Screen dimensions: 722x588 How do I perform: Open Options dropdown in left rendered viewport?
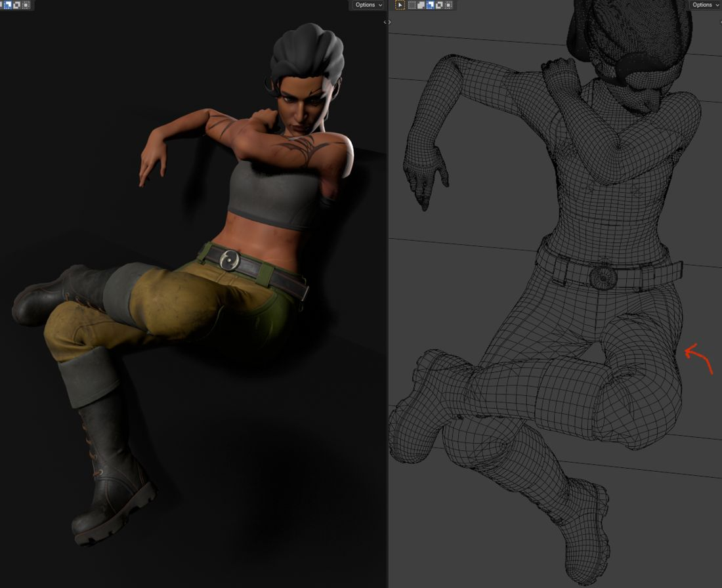coord(369,5)
